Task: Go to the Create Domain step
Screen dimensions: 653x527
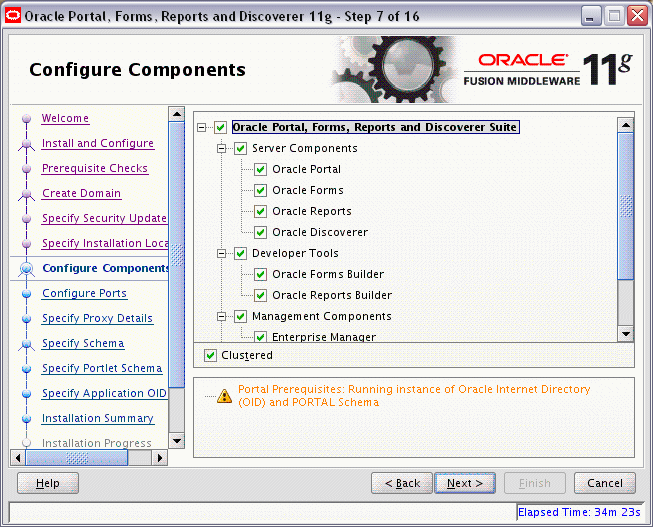Action: pyautogui.click(x=82, y=193)
